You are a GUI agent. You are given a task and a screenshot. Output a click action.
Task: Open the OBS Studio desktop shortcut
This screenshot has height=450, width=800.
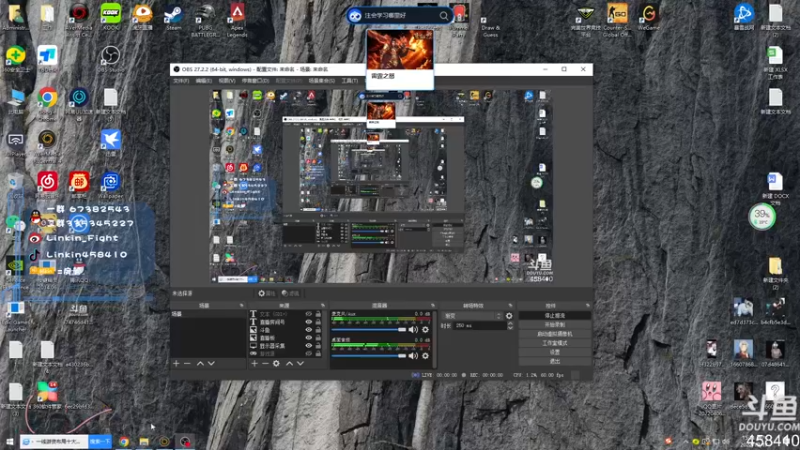pyautogui.click(x=110, y=58)
